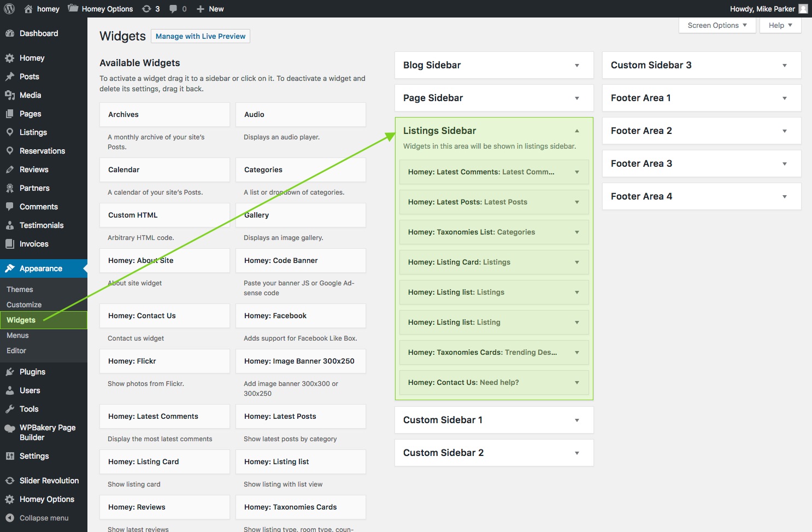Click the Dashboard gauge icon

pos(10,33)
